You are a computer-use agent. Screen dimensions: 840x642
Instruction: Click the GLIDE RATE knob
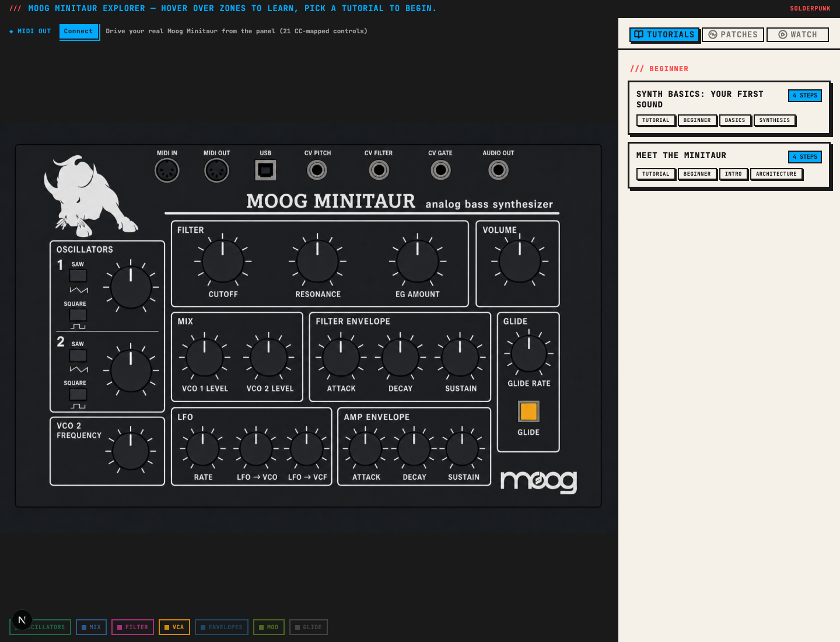click(x=529, y=354)
